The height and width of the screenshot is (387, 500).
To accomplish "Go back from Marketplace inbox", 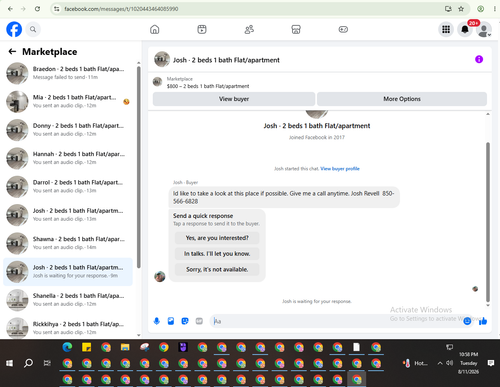I will tap(12, 51).
